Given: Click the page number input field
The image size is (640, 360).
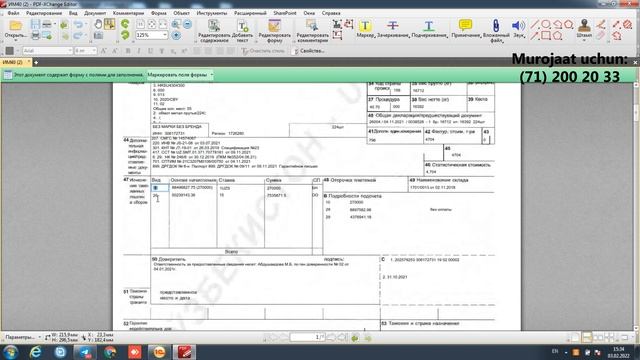Looking at the screenshot, I should coord(307,337).
